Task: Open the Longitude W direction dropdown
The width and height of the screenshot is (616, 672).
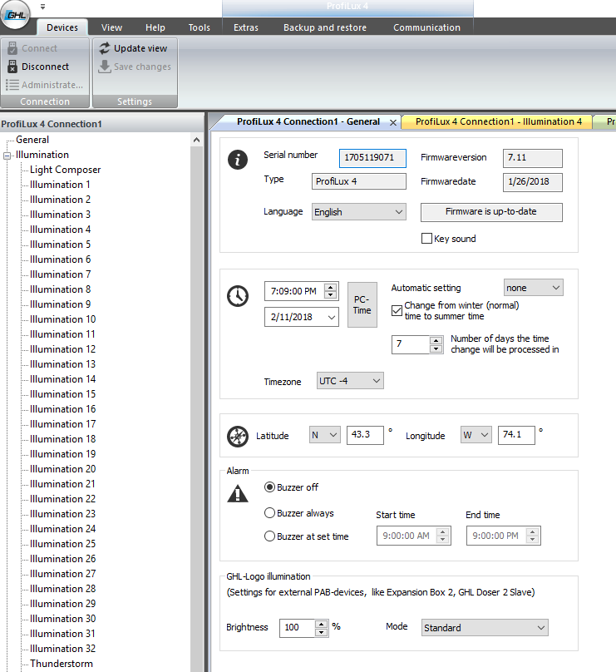Action: 476,435
